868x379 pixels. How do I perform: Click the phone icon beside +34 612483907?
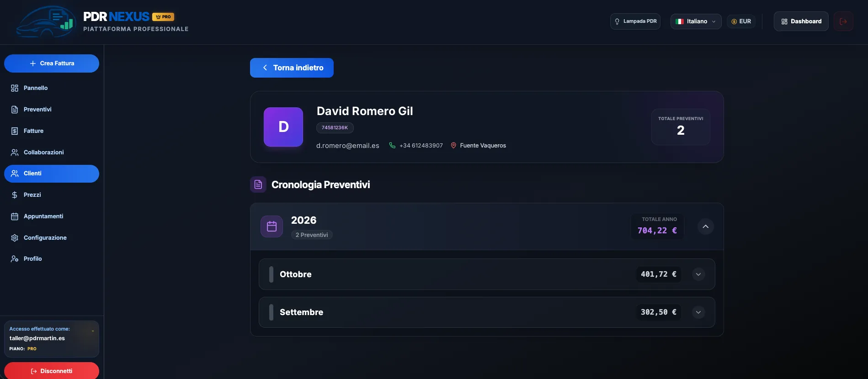click(392, 145)
